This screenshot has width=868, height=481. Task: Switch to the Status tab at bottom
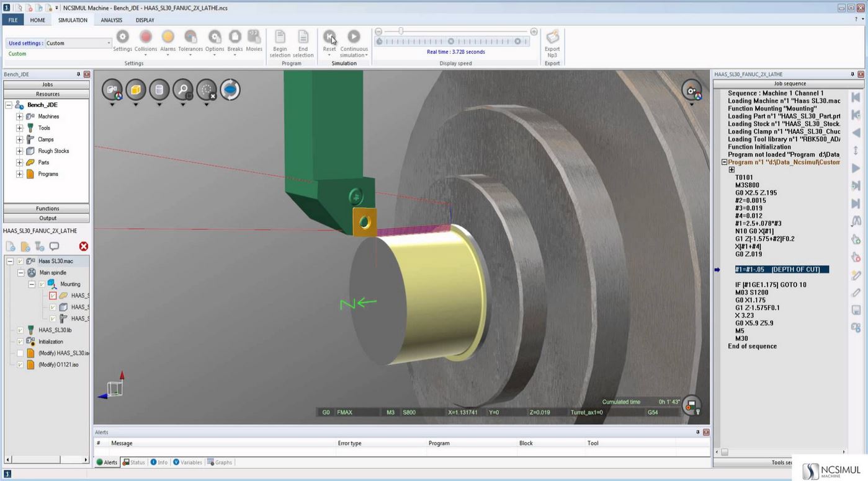click(x=133, y=462)
